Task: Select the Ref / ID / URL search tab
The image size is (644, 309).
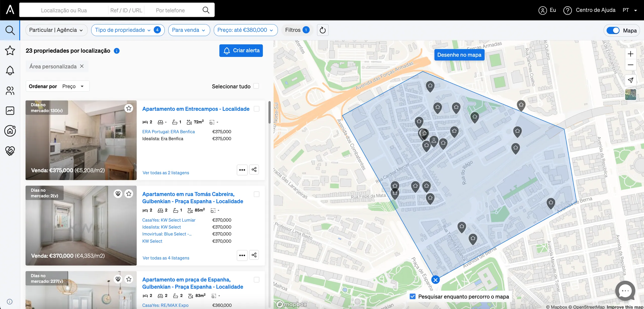Action: 126,10
